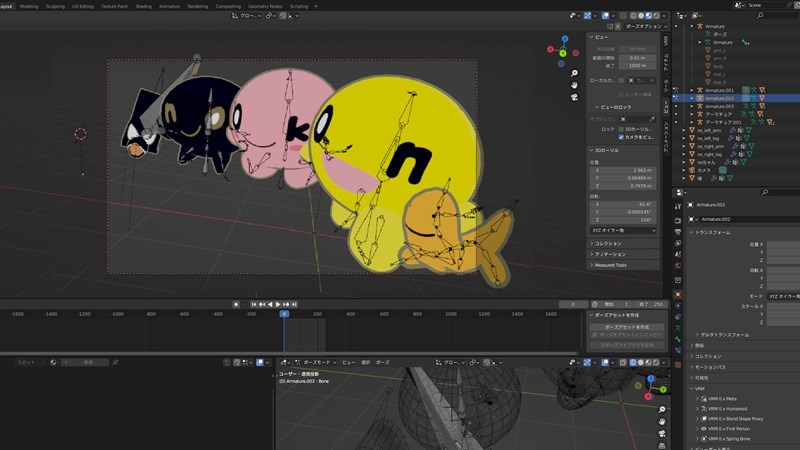Image resolution: width=800 pixels, height=450 pixels.
Task: Click the timeline preview range clock icon
Action: pyautogui.click(x=594, y=304)
